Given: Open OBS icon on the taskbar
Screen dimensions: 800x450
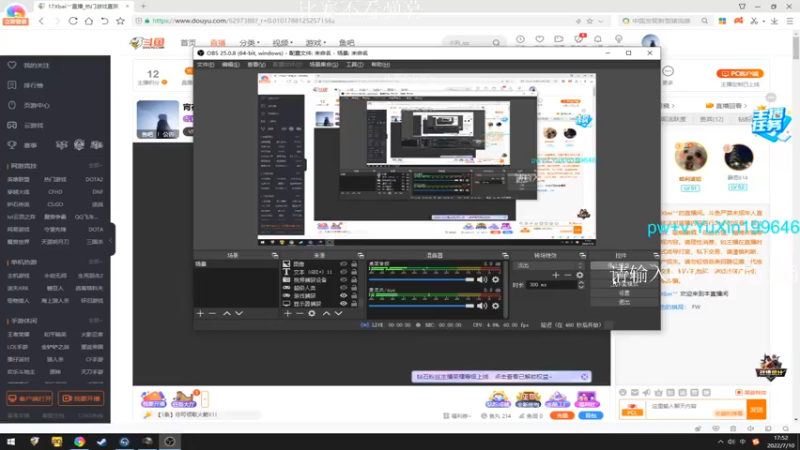Looking at the screenshot, I should point(170,442).
